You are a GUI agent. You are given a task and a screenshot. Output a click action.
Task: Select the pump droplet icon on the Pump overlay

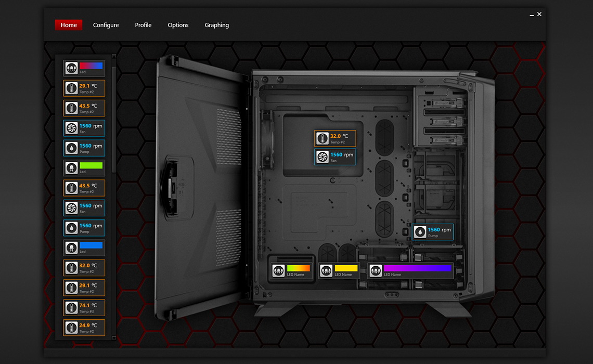pos(421,231)
